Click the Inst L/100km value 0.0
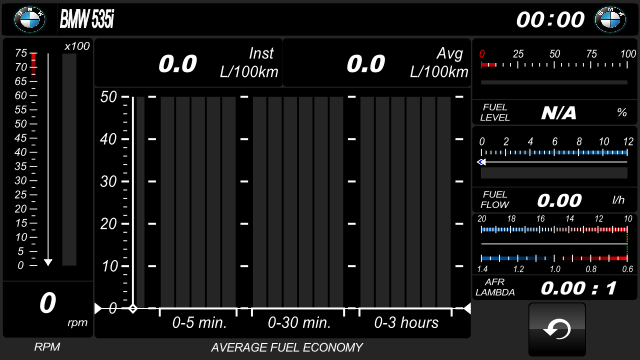The height and width of the screenshot is (360, 640). [x=178, y=64]
